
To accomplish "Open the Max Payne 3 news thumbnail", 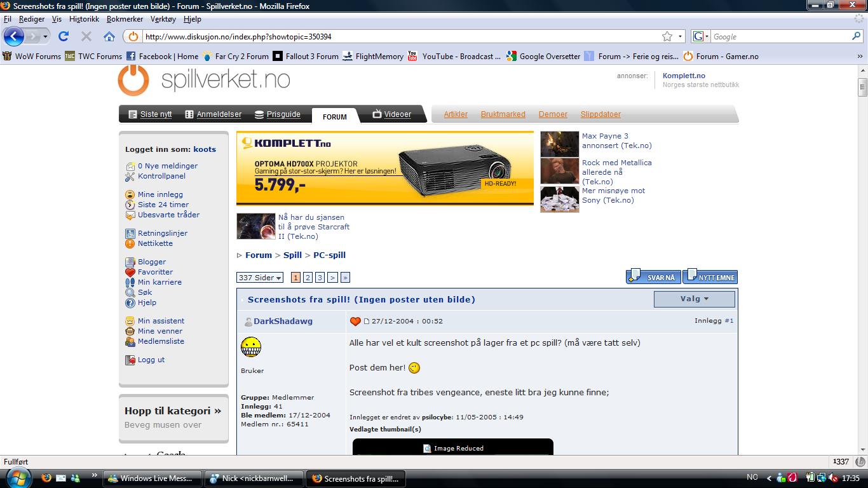I will [x=560, y=144].
